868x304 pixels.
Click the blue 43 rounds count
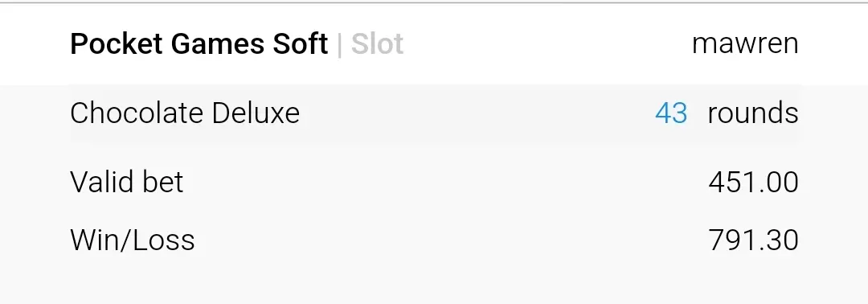[671, 113]
